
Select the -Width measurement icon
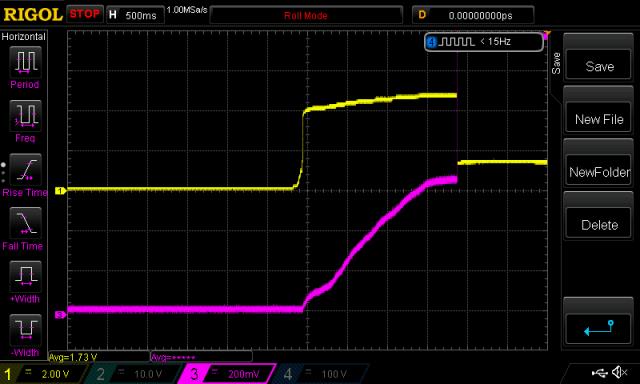point(25,330)
